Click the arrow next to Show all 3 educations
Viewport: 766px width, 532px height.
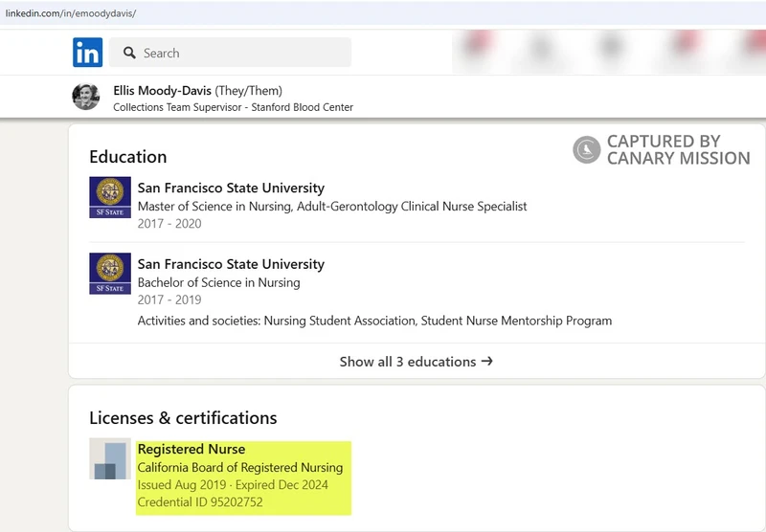pyautogui.click(x=487, y=361)
